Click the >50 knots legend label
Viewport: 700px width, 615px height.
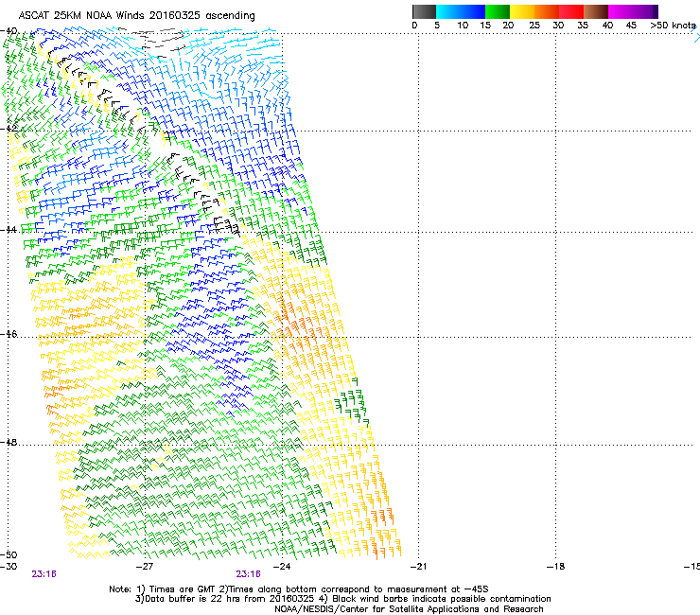[x=673, y=25]
